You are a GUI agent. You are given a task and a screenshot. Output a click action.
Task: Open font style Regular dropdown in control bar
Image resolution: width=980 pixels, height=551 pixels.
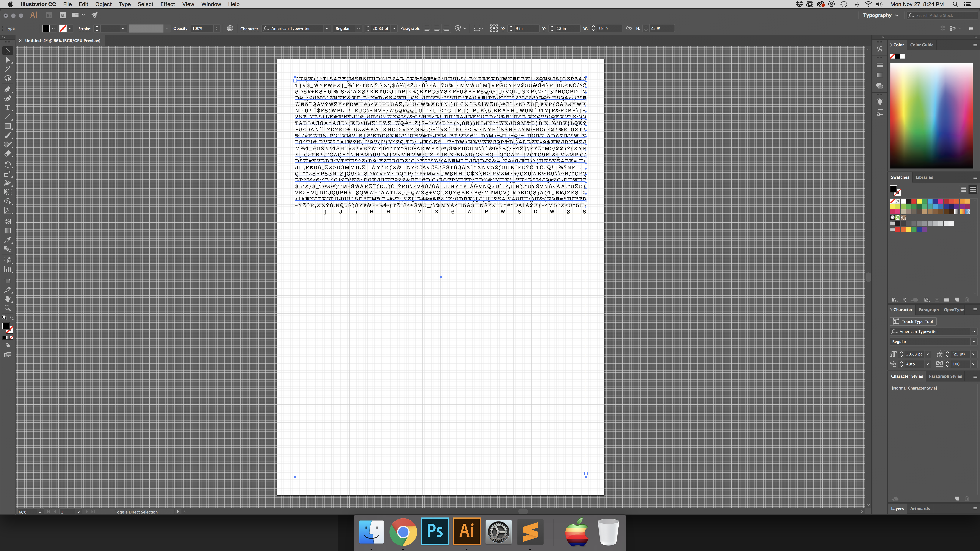click(x=358, y=29)
